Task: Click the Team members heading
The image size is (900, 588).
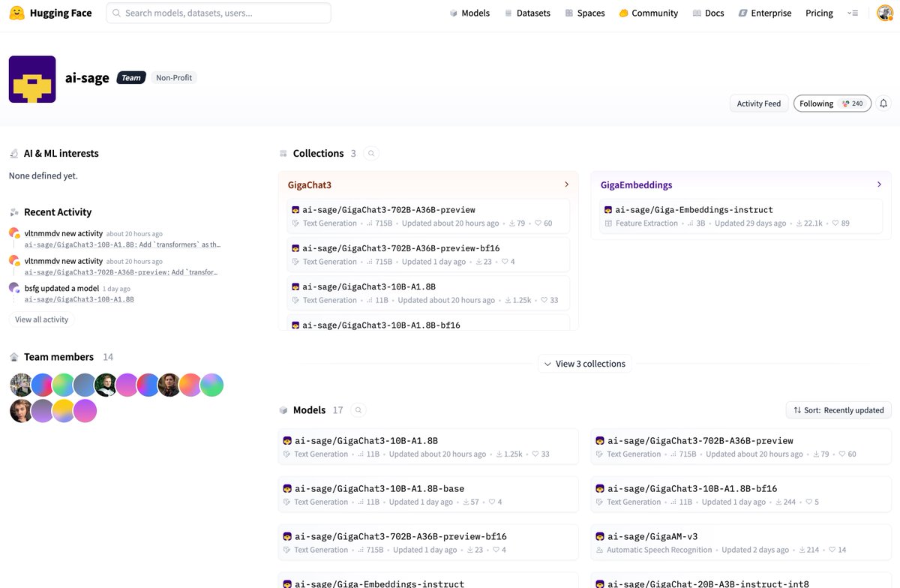Action: 58,357
